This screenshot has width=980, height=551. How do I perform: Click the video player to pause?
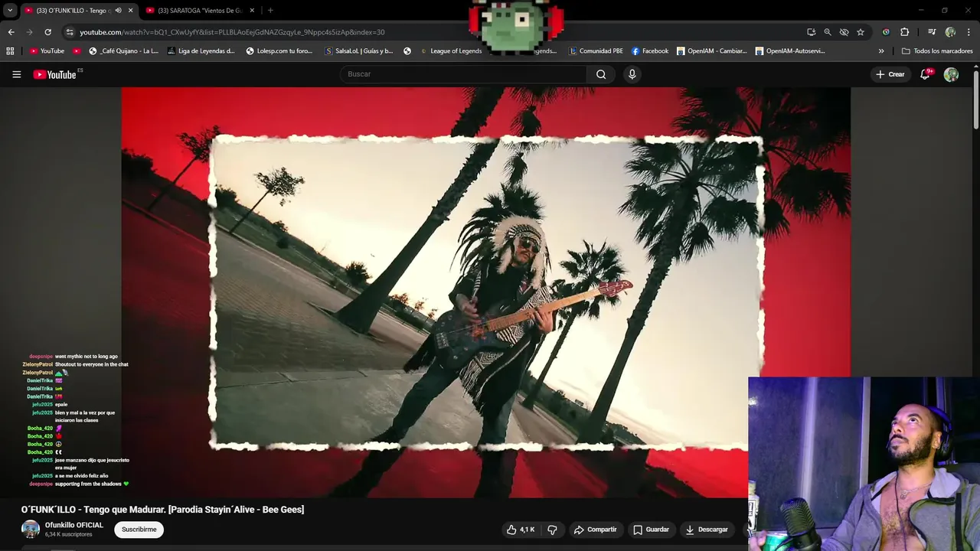[485, 292]
